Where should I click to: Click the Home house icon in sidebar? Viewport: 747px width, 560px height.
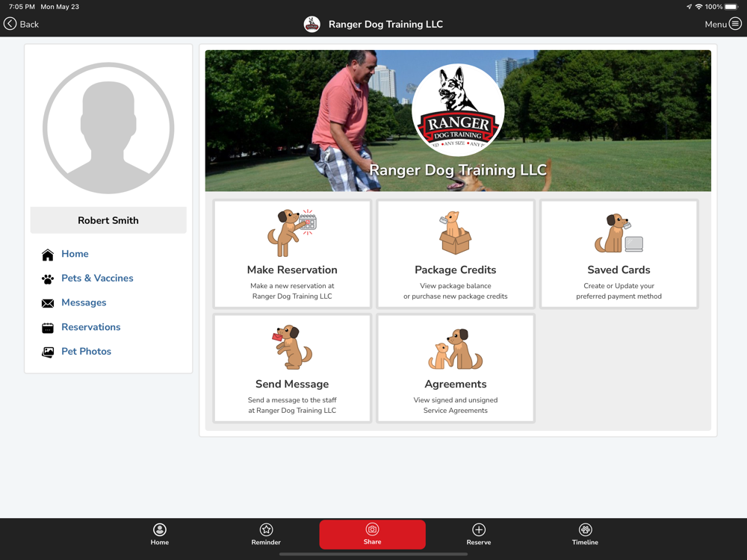(48, 255)
